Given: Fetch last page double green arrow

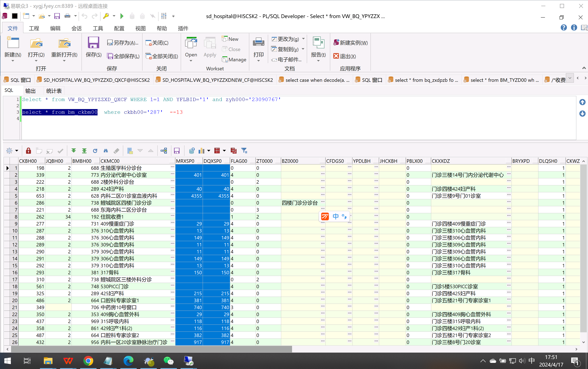Looking at the screenshot, I should click(x=84, y=151).
